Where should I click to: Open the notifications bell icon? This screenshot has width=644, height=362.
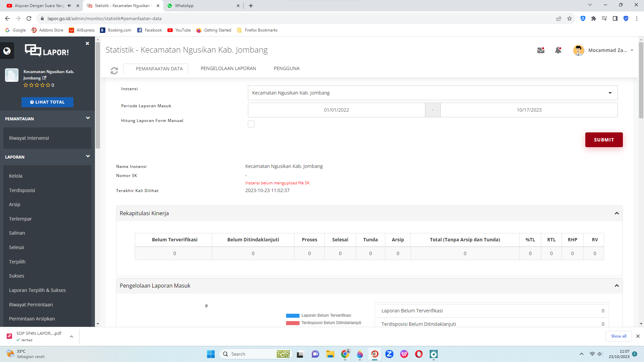tap(558, 50)
